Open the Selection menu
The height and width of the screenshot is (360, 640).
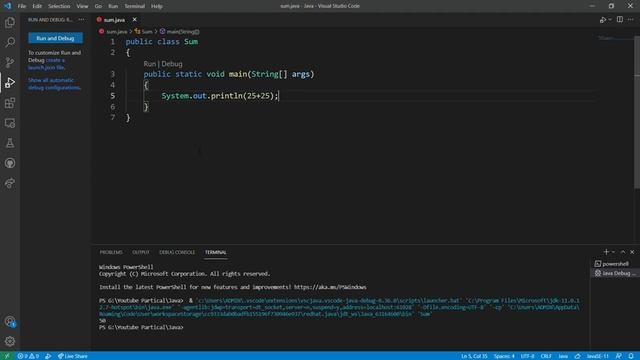pos(59,6)
